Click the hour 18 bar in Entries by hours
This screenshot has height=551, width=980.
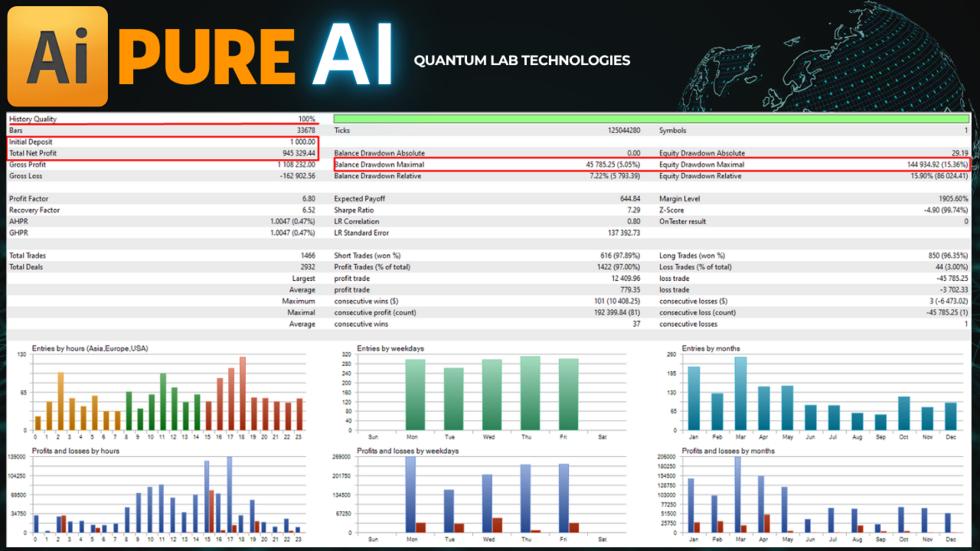(x=243, y=393)
